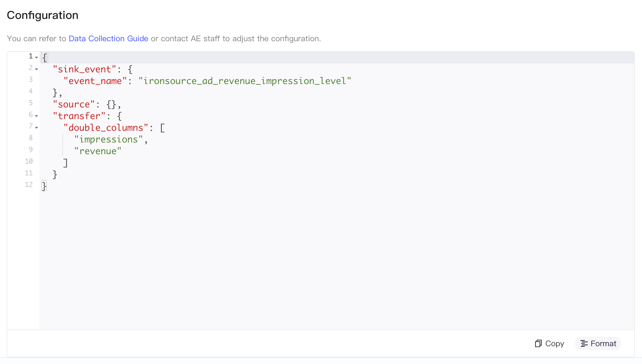Click the Format button

[x=598, y=343]
